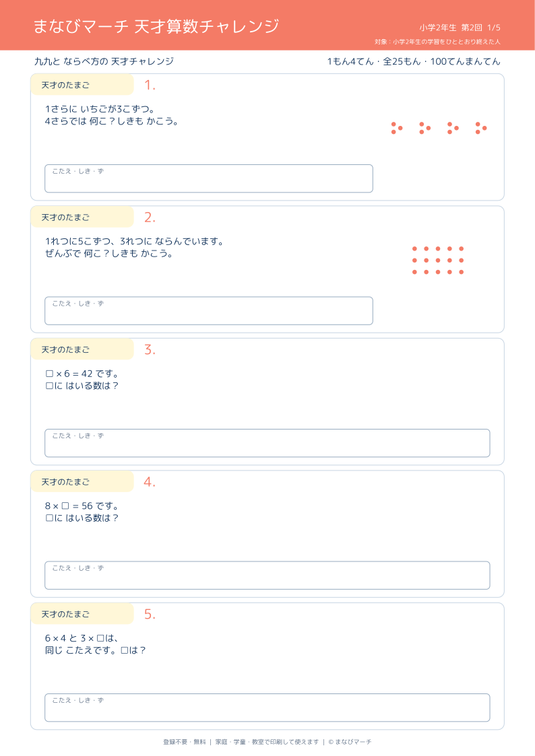Click the scoring text 1もん4てん・全25もん
This screenshot has width=535, height=756.
click(374, 61)
